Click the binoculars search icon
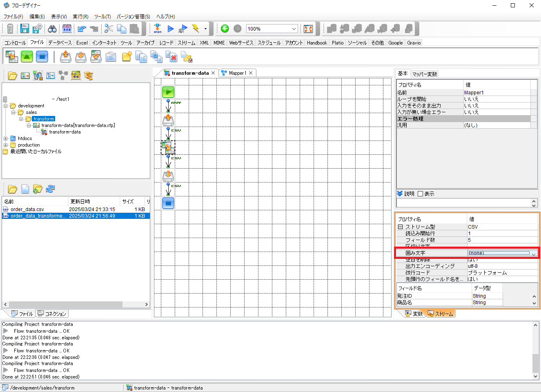The height and width of the screenshot is (392, 541). [x=52, y=29]
